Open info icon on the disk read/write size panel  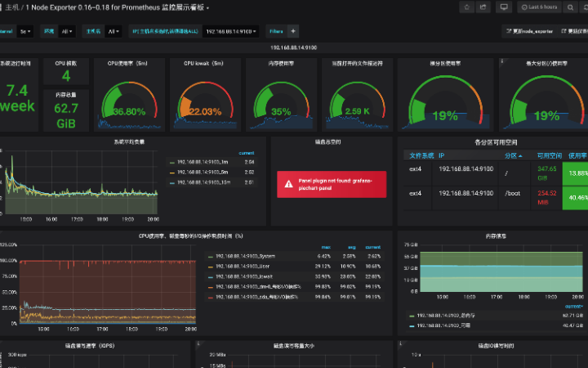[198, 343]
